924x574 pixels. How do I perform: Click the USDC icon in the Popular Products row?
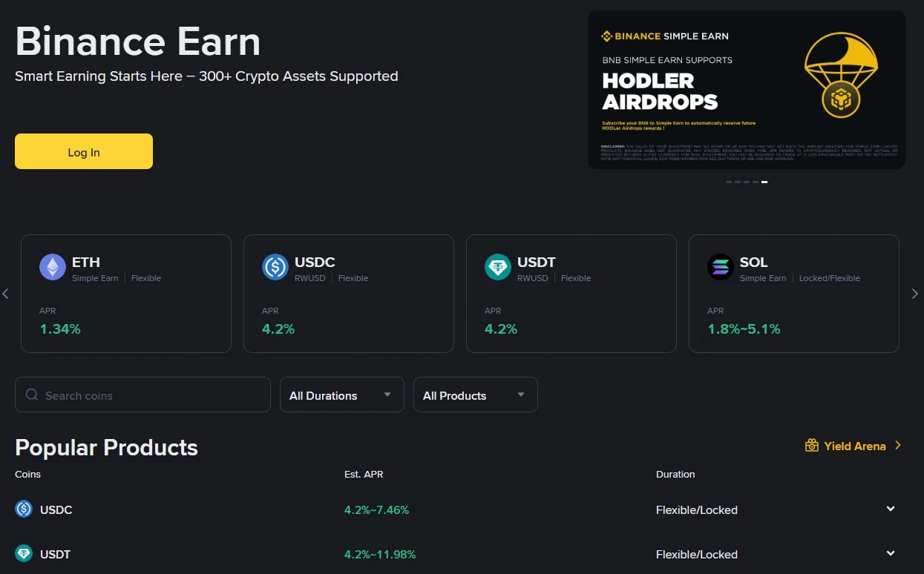click(x=23, y=509)
